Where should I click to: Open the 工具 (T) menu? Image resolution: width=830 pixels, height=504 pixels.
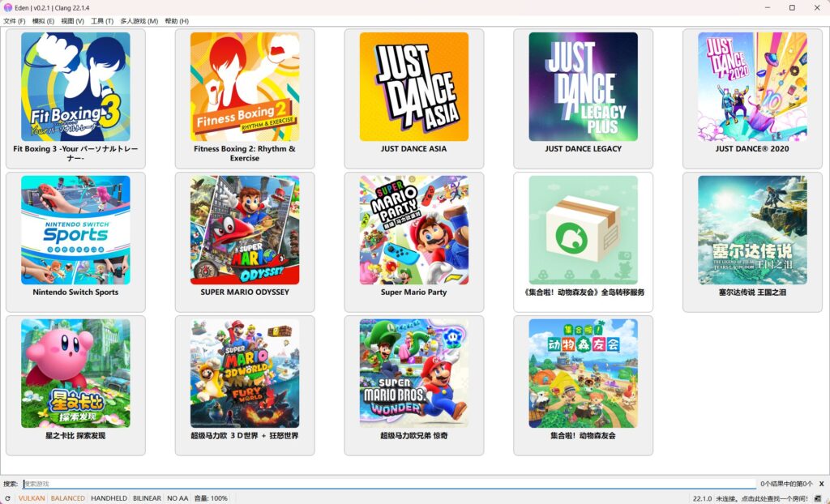click(x=102, y=21)
